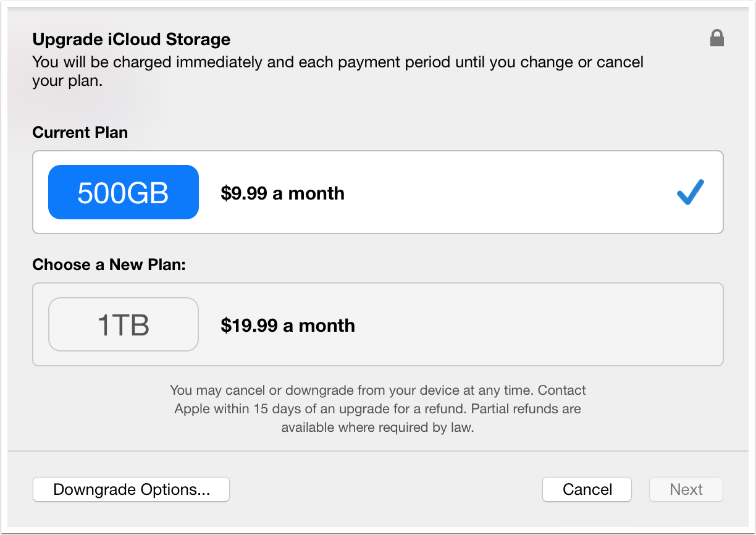Select the 1TB plan badge
The height and width of the screenshot is (535, 756).
click(x=124, y=325)
